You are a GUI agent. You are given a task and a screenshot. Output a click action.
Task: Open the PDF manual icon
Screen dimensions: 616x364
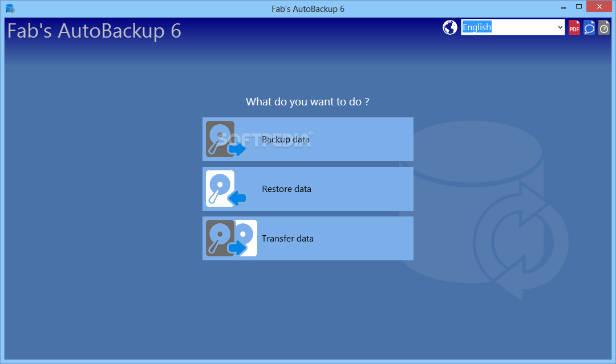pos(574,27)
